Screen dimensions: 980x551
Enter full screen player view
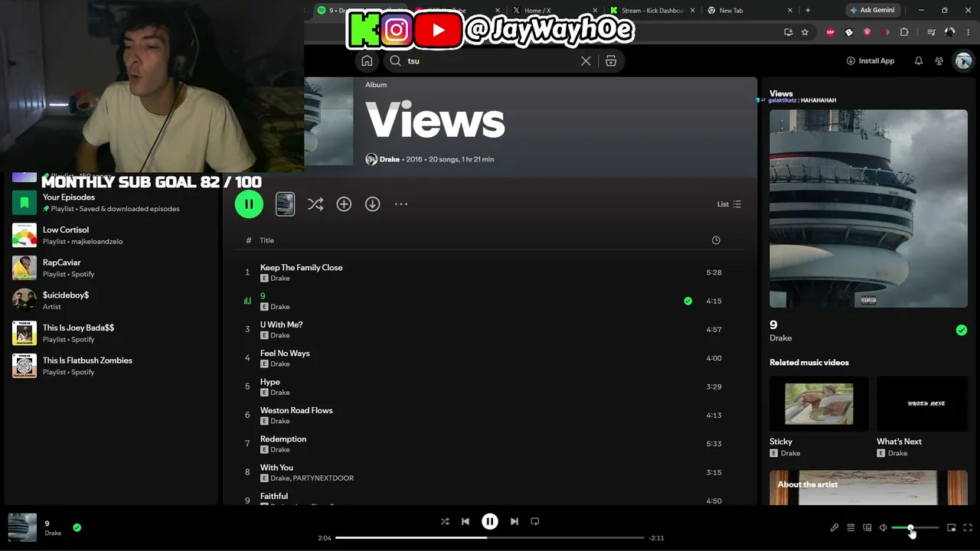pos(968,527)
